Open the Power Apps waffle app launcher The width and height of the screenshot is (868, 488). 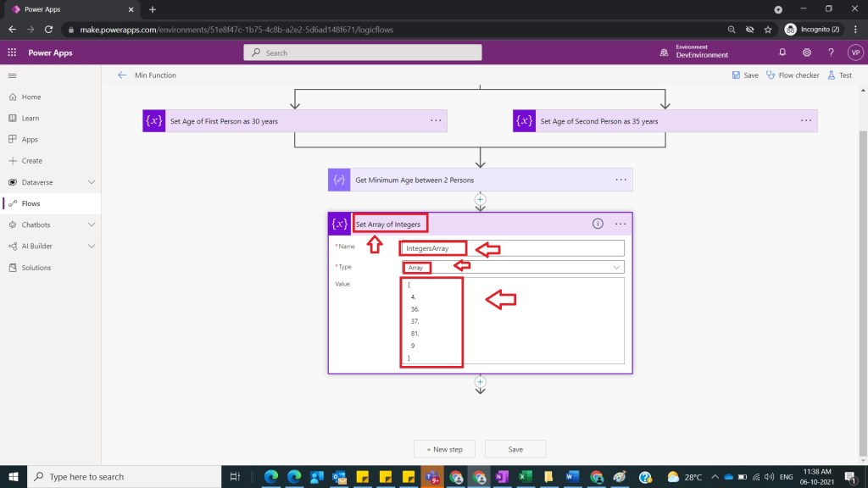click(12, 53)
